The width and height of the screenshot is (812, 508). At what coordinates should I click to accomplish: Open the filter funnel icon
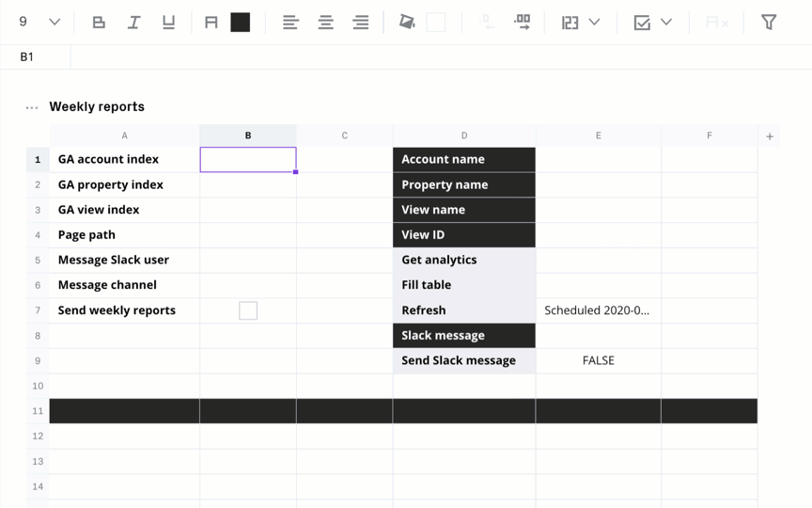pos(769,23)
